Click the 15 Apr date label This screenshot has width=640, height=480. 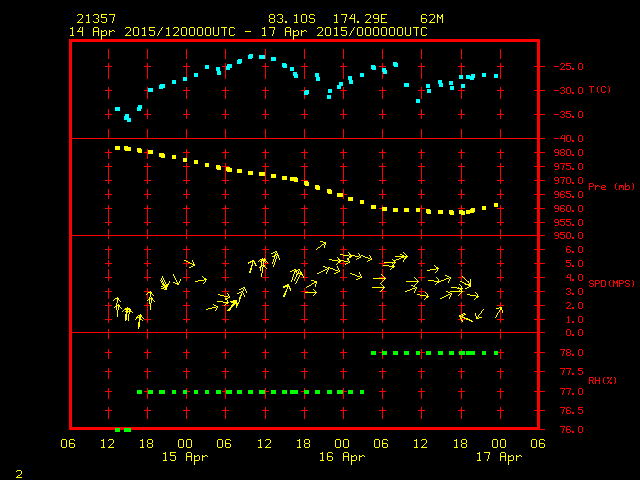(x=185, y=457)
